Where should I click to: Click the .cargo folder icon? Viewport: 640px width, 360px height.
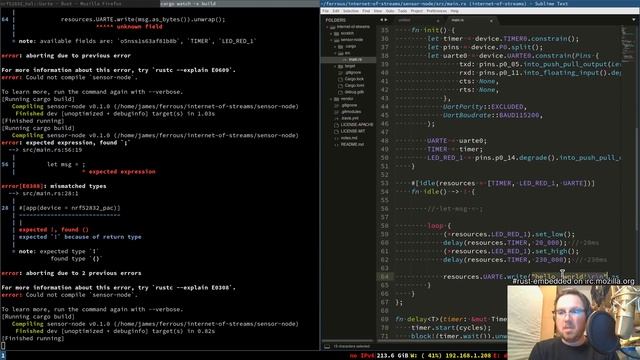click(341, 47)
